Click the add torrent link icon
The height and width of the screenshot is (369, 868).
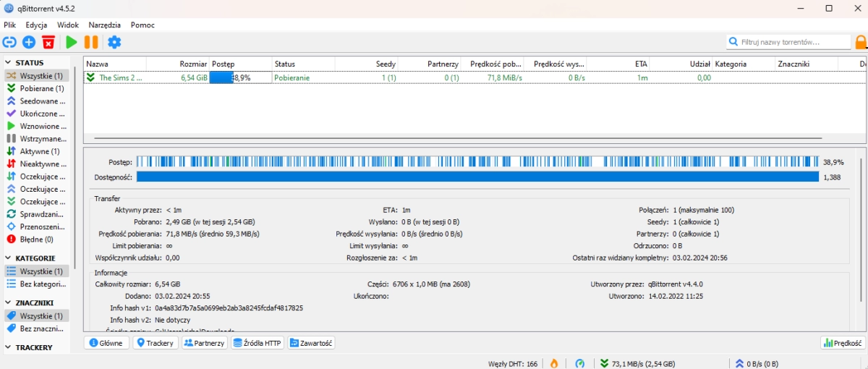(x=9, y=42)
